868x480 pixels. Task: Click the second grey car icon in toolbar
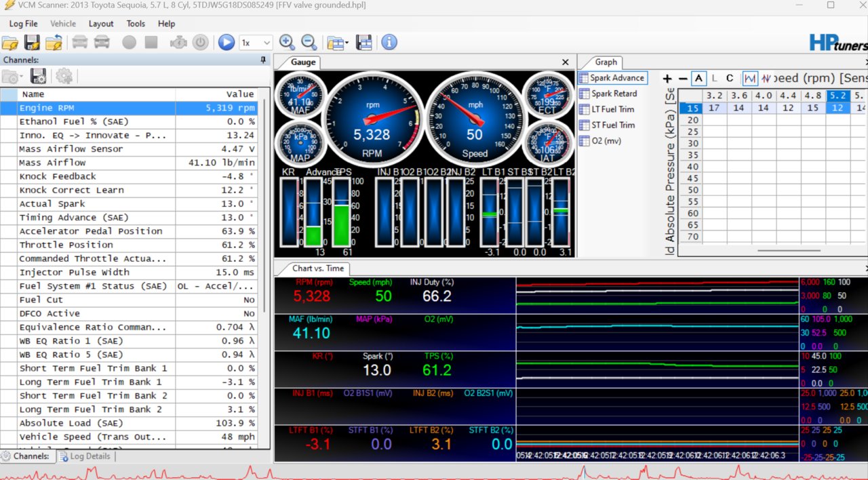[x=102, y=42]
